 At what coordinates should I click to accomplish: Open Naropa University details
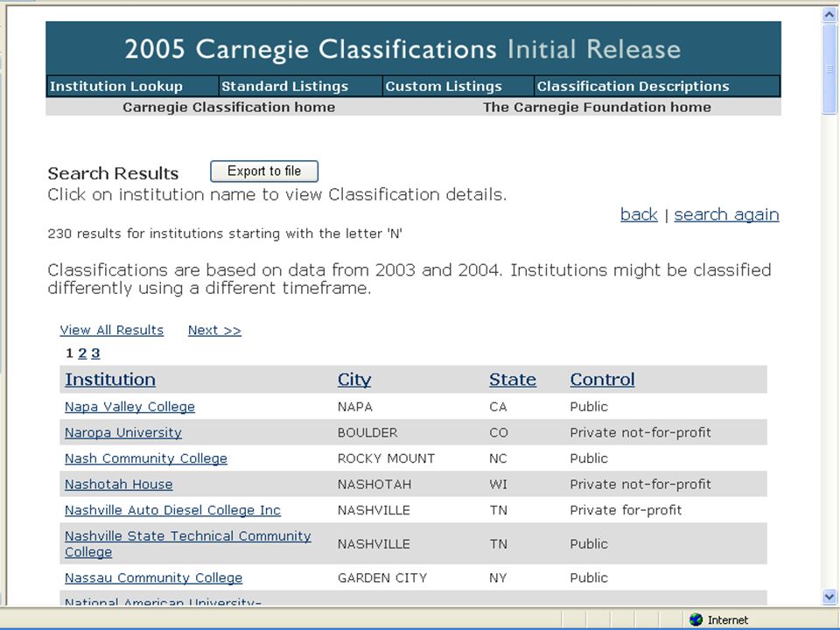[123, 432]
